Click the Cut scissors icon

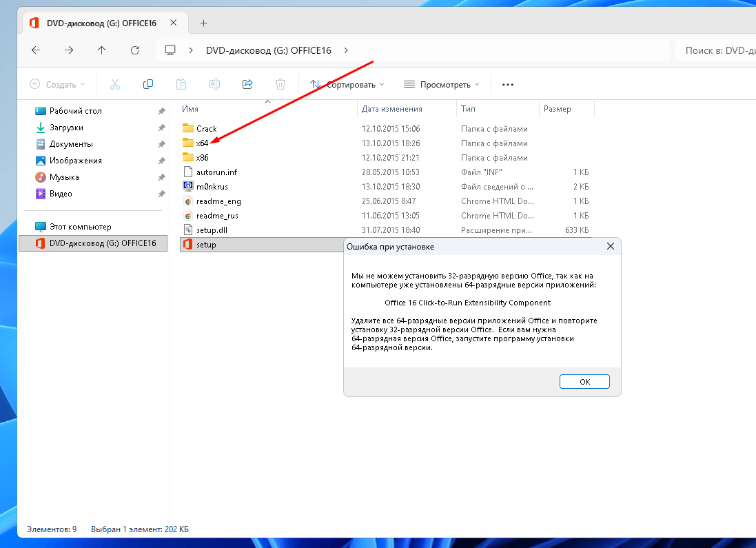pos(115,84)
